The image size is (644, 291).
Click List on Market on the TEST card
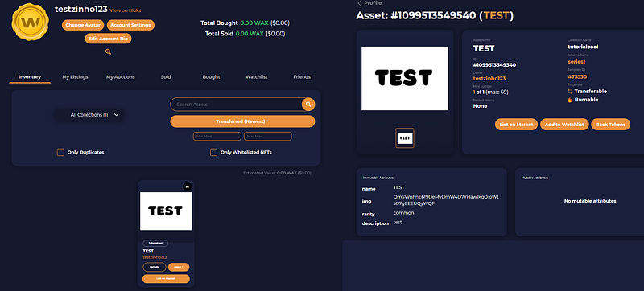167,279
